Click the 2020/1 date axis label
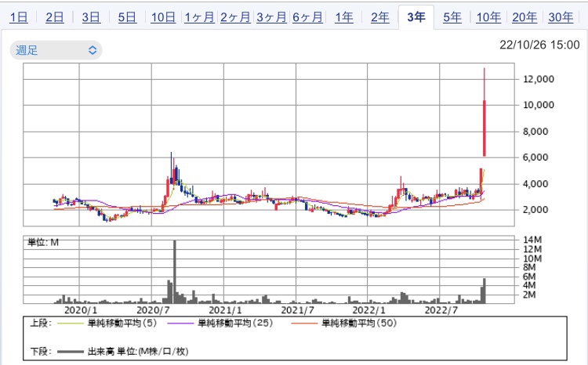 pos(81,310)
